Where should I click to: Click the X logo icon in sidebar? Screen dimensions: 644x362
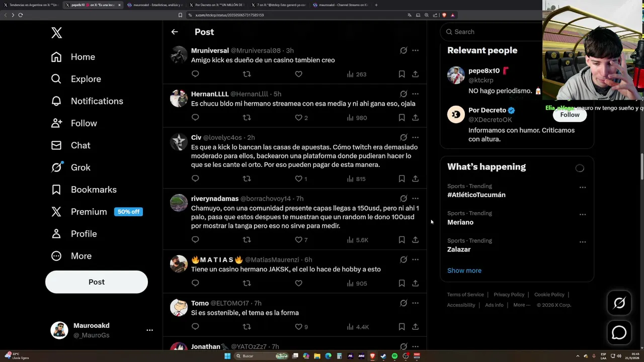point(56,33)
